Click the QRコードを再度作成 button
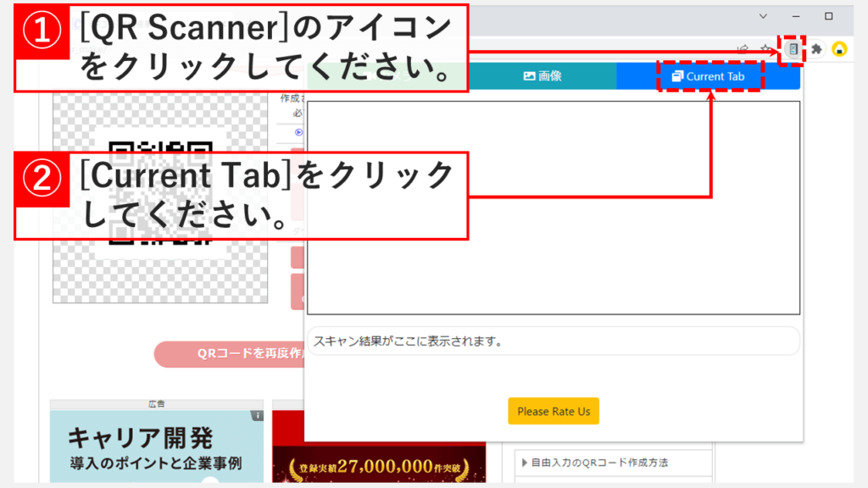Viewport: 868px width, 488px height. 229,353
